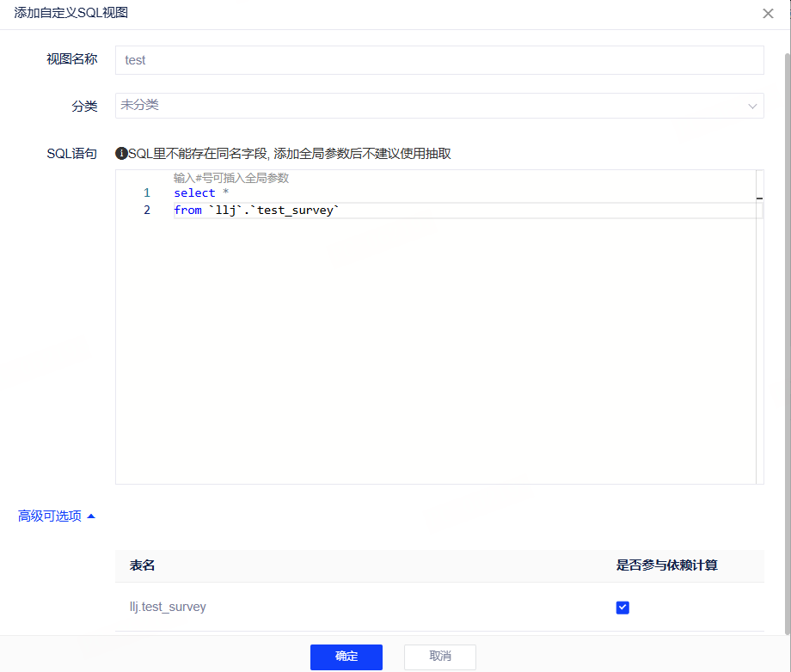Click the SQL editor's vertical scrollbar track
This screenshot has width=791, height=672.
[x=759, y=344]
